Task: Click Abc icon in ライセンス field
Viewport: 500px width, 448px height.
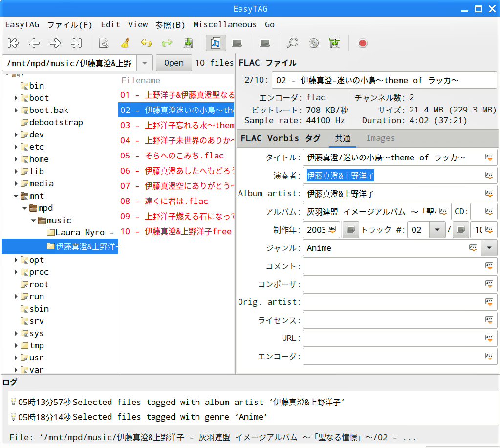Action: pyautogui.click(x=489, y=320)
